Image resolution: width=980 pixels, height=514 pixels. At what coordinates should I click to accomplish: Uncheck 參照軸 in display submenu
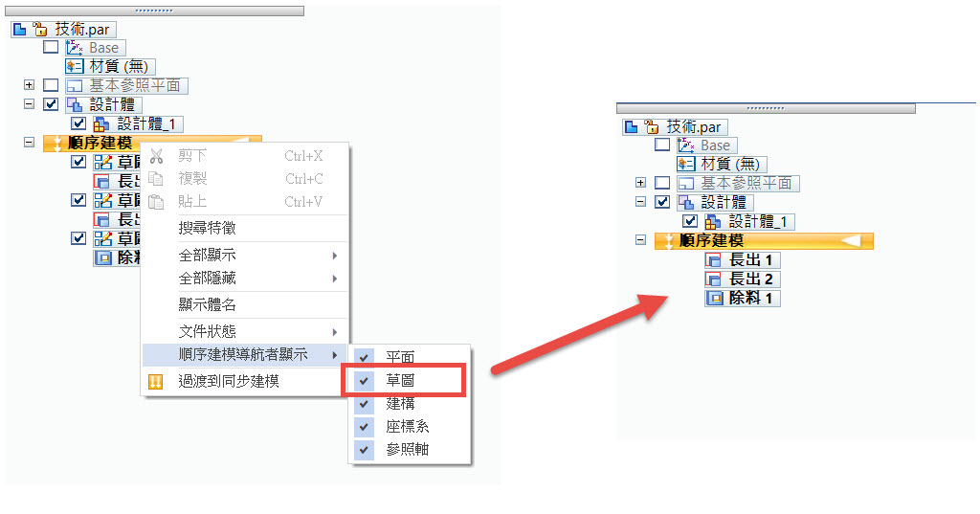[409, 449]
